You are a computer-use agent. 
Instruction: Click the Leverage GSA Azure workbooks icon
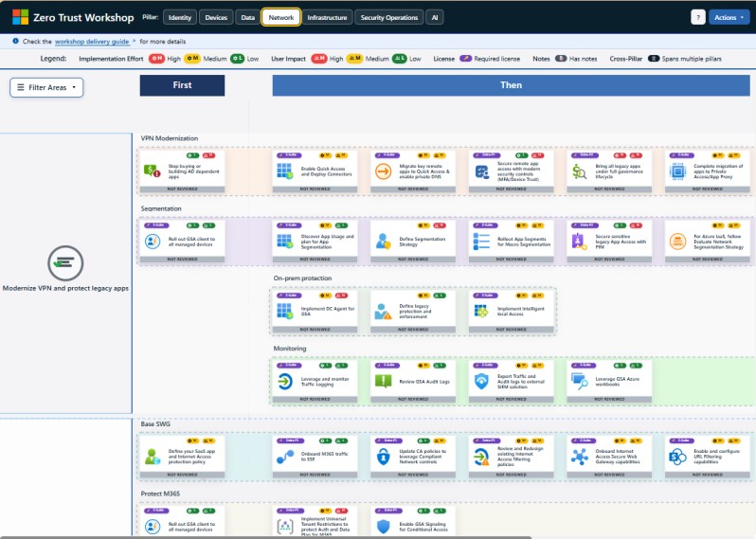(580, 381)
